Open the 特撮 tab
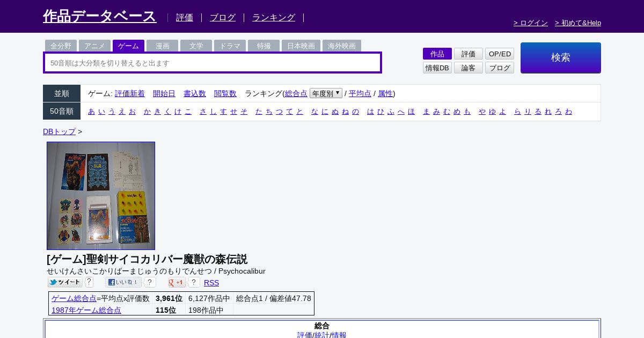Image resolution: width=644 pixels, height=338 pixels. [x=264, y=46]
